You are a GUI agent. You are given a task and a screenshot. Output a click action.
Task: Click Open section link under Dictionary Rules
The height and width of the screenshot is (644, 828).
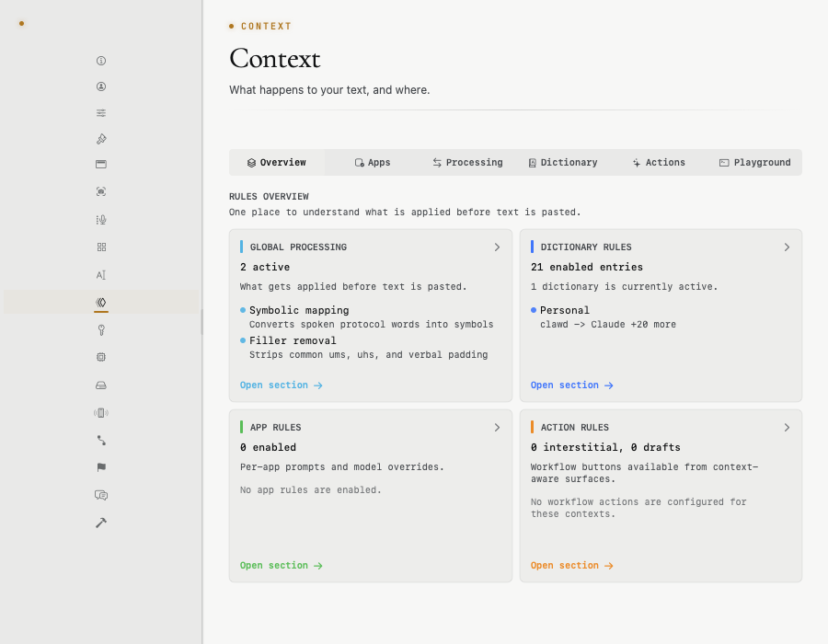click(572, 385)
